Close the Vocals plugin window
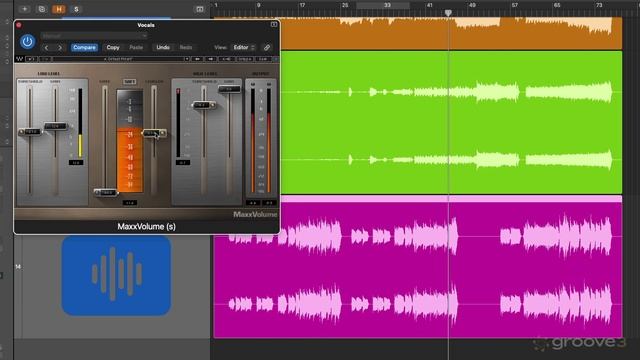Viewport: 640px width, 360px height. (19, 25)
